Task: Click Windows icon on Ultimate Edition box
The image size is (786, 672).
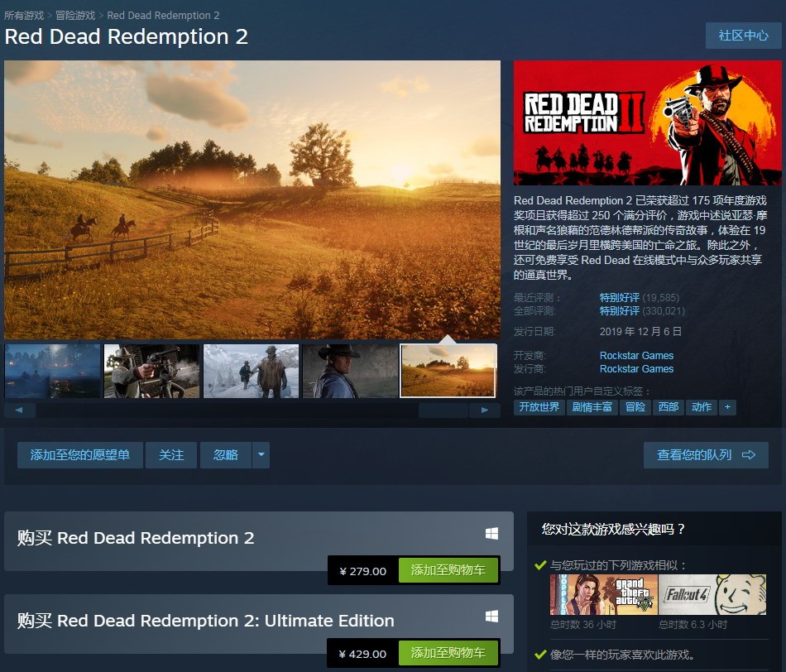Action: (491, 617)
